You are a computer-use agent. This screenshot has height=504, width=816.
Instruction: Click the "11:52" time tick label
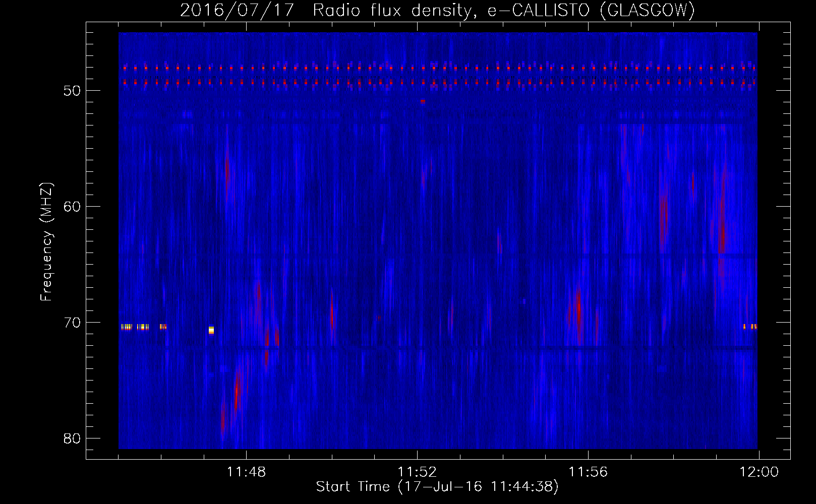coord(417,472)
